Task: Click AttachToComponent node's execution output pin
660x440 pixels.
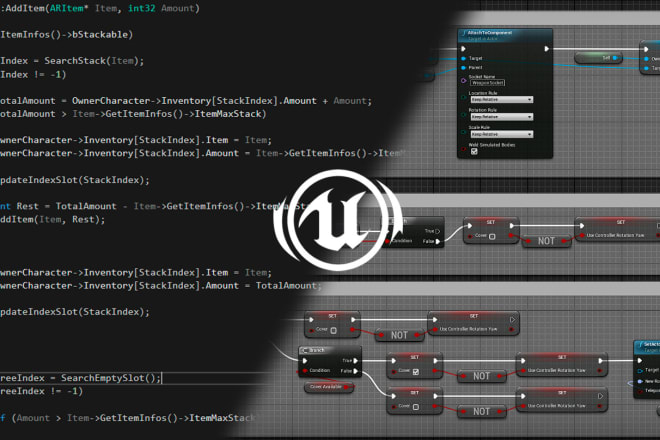Action: coord(546,49)
